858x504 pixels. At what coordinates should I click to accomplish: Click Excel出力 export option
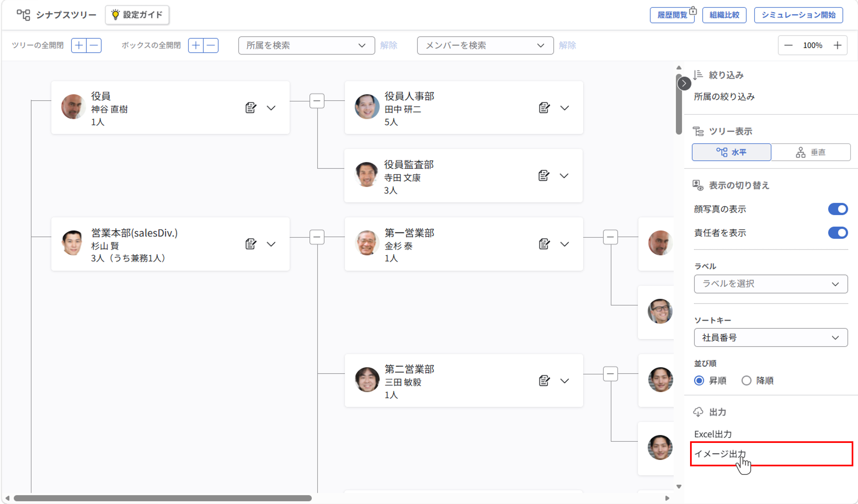(713, 434)
